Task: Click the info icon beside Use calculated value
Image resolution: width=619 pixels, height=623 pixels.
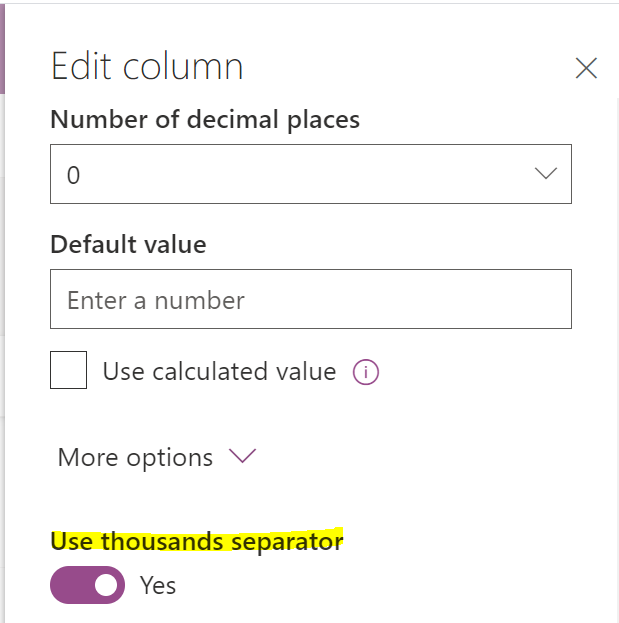Action: (366, 373)
